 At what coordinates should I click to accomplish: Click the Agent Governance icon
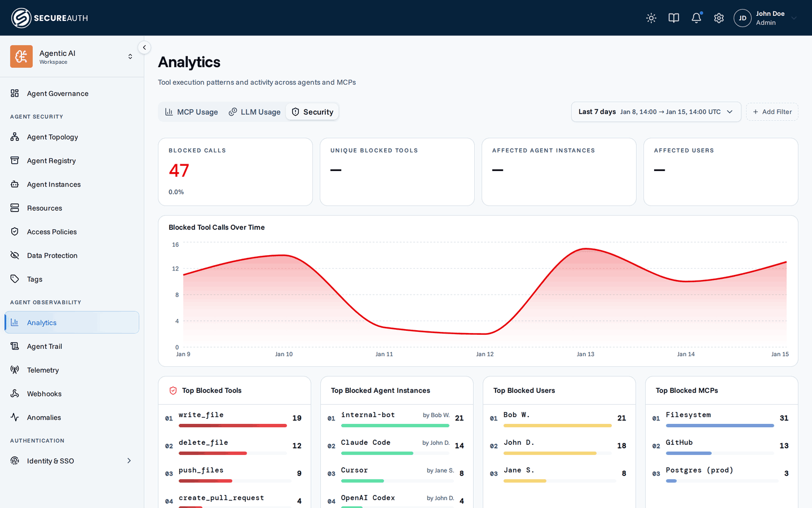coord(15,93)
